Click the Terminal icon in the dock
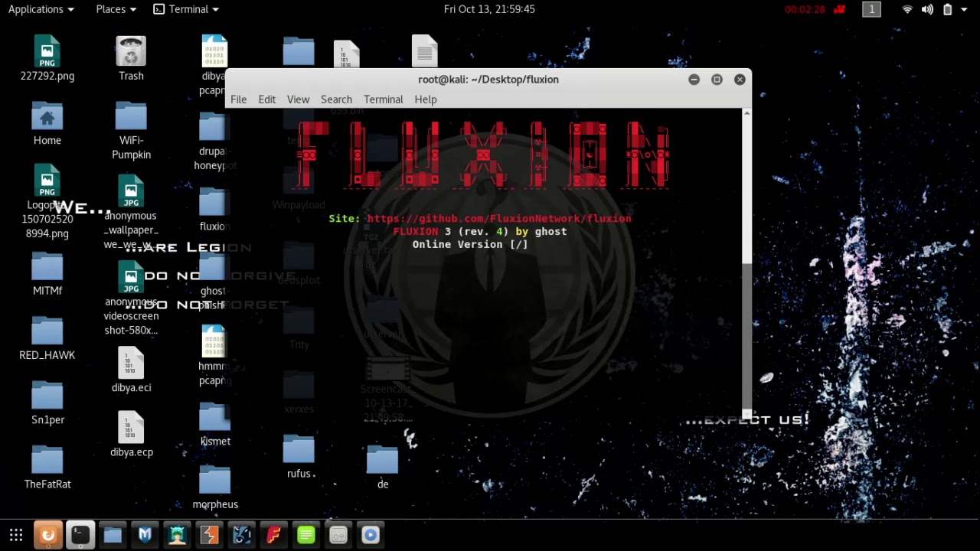The height and width of the screenshot is (551, 980). [x=80, y=535]
